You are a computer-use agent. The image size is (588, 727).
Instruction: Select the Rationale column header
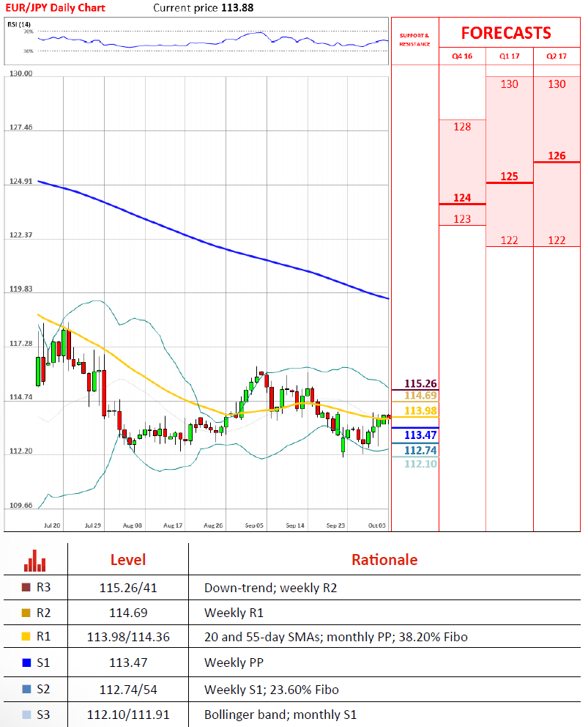(x=384, y=560)
